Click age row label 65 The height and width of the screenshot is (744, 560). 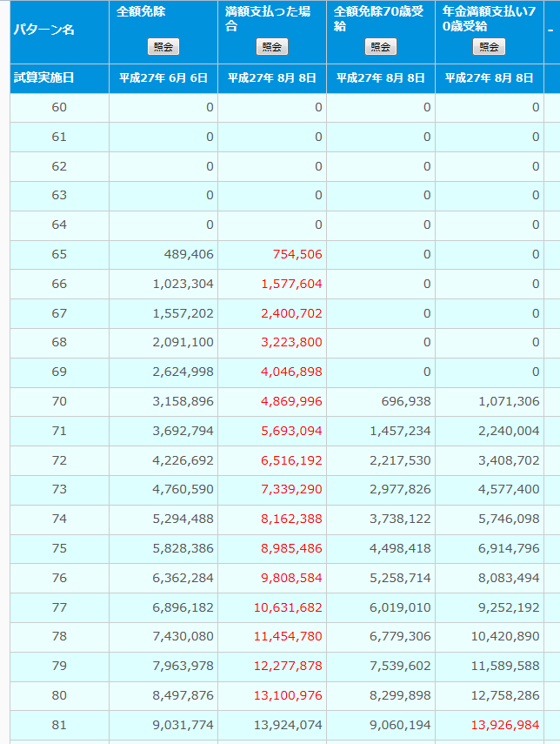[59, 254]
